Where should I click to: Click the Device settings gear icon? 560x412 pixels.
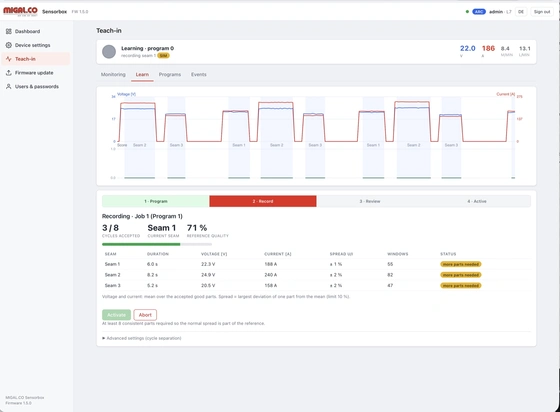pos(9,45)
